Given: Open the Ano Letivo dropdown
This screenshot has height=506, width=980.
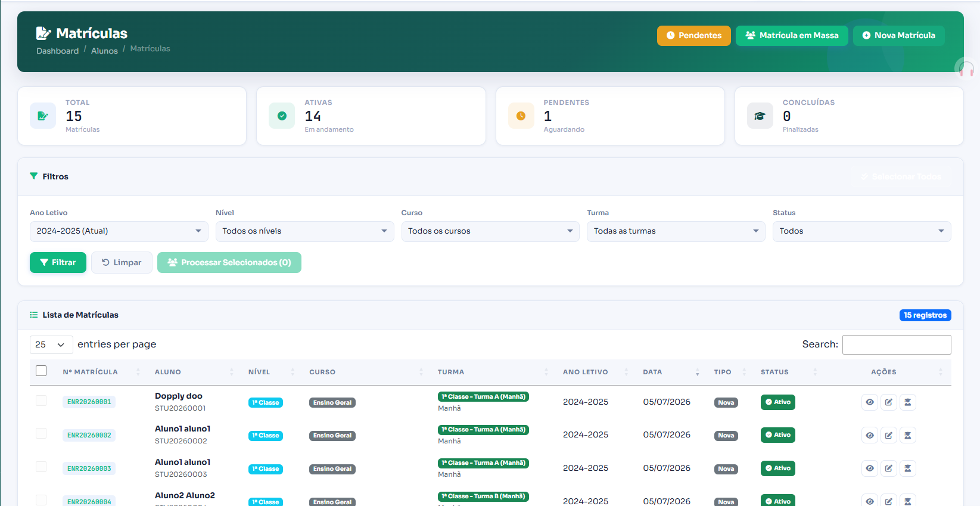Looking at the screenshot, I should pyautogui.click(x=119, y=231).
